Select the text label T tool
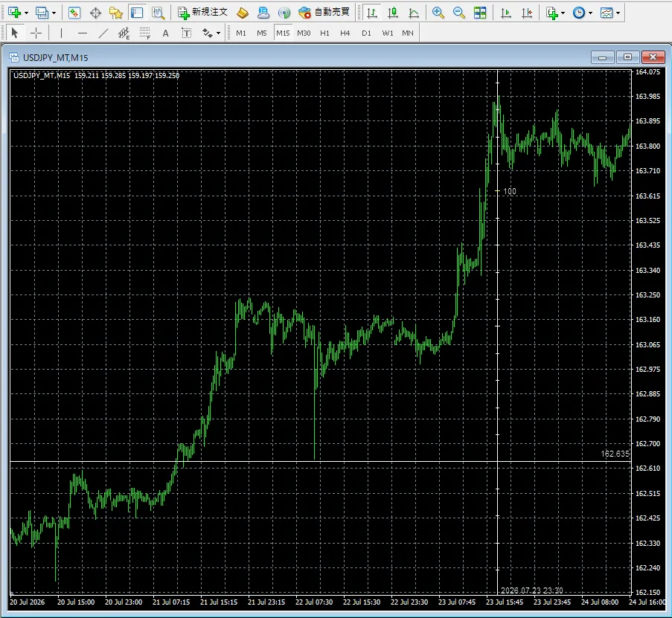 [x=187, y=33]
